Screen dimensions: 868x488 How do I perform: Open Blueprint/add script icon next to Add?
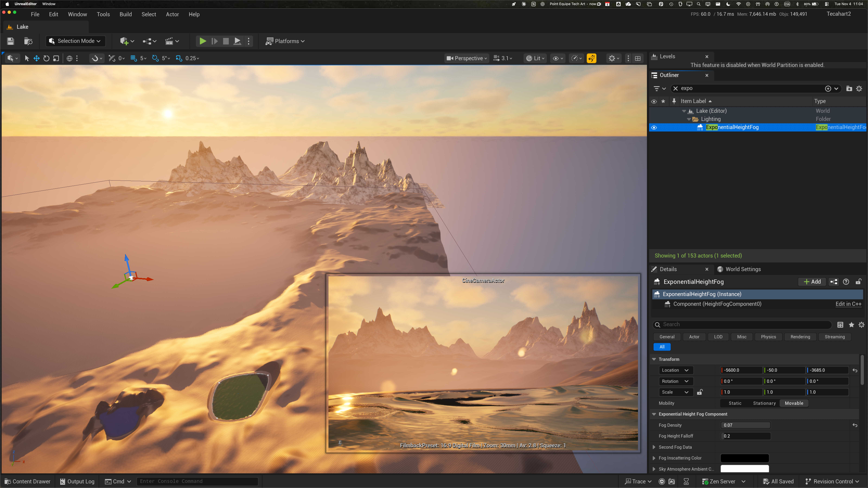point(834,282)
